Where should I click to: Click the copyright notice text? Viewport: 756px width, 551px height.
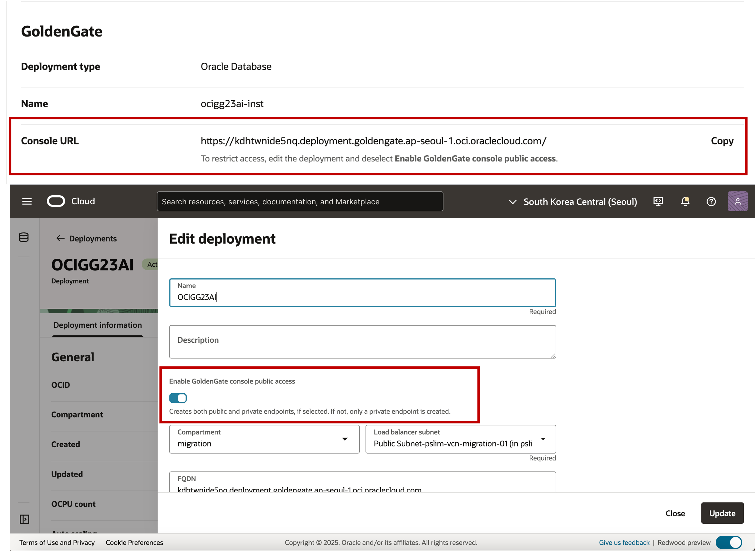click(381, 543)
